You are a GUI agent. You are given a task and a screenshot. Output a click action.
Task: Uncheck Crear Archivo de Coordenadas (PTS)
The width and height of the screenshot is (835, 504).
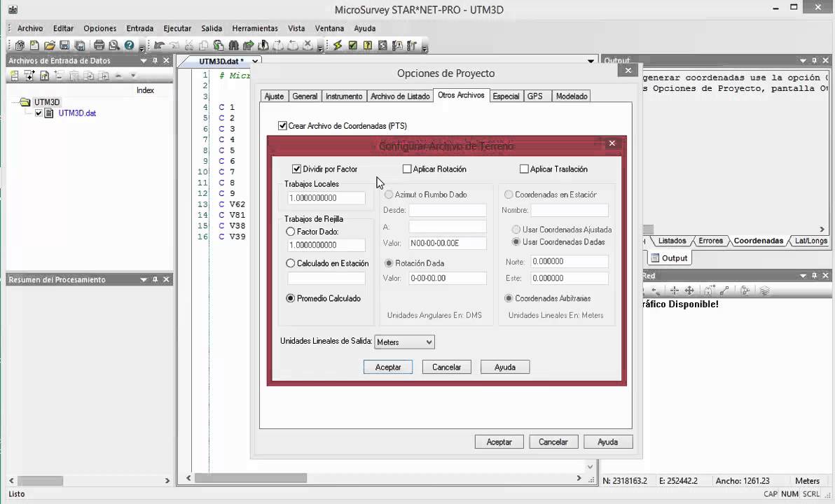282,126
